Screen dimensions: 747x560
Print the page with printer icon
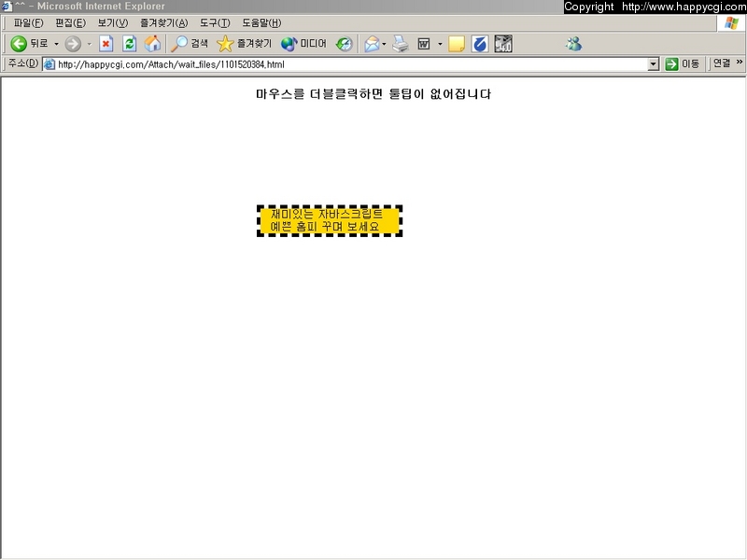[401, 44]
